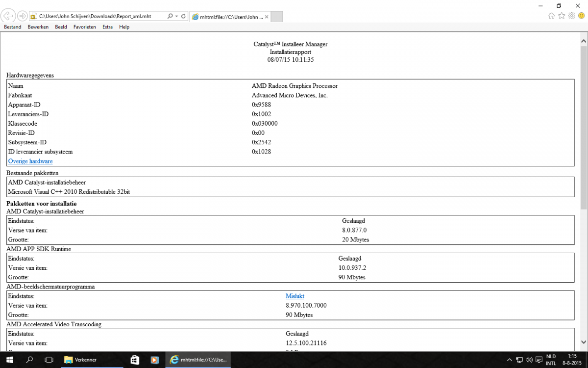
Task: Click the volume speaker tray icon
Action: tap(529, 360)
